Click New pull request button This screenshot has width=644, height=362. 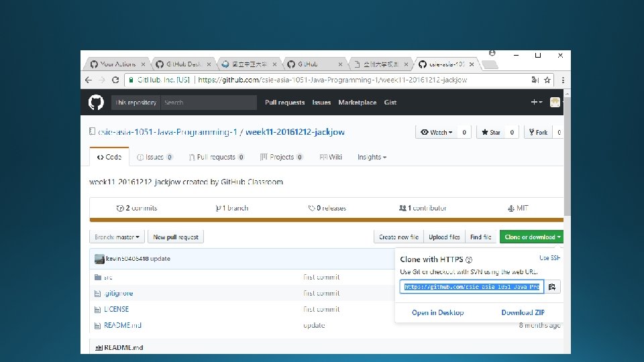(176, 237)
